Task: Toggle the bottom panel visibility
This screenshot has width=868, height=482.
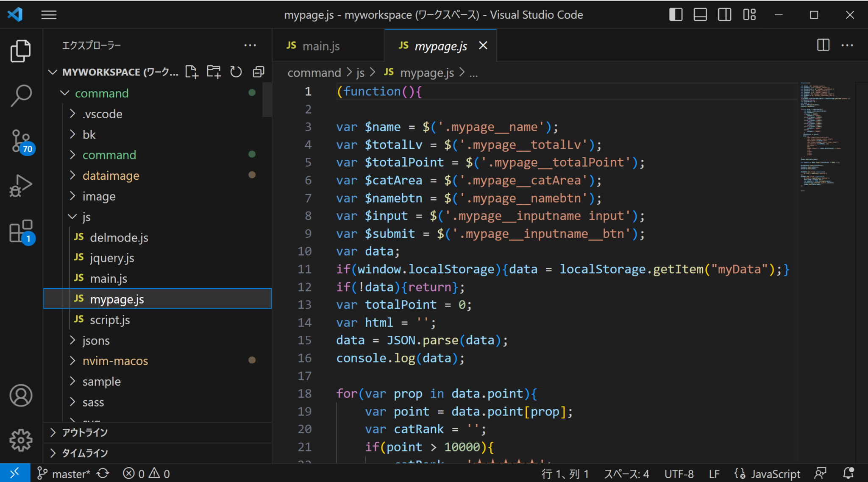Action: [700, 15]
